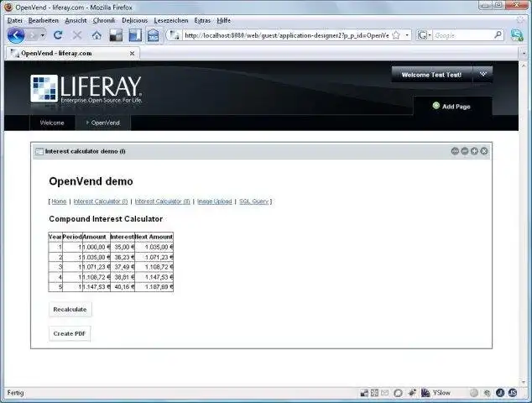Click the portlet configuration icon
This screenshot has height=403, width=532.
(455, 151)
